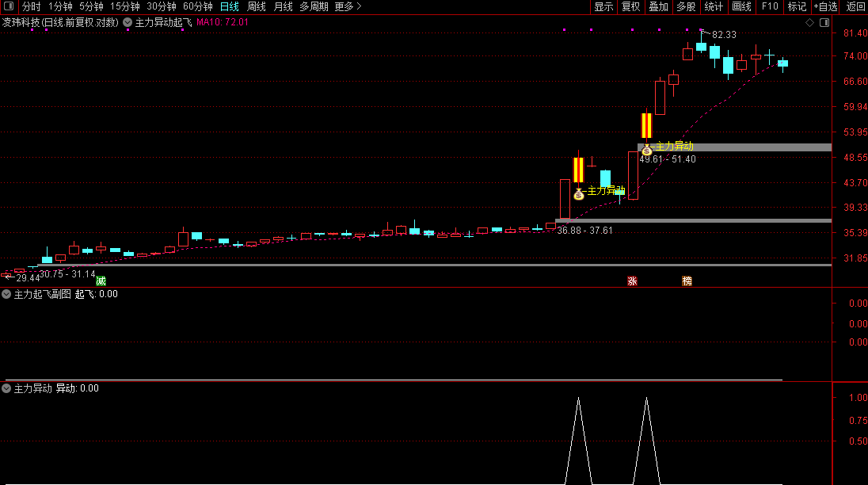Click the green 减 marker icon

[x=101, y=281]
